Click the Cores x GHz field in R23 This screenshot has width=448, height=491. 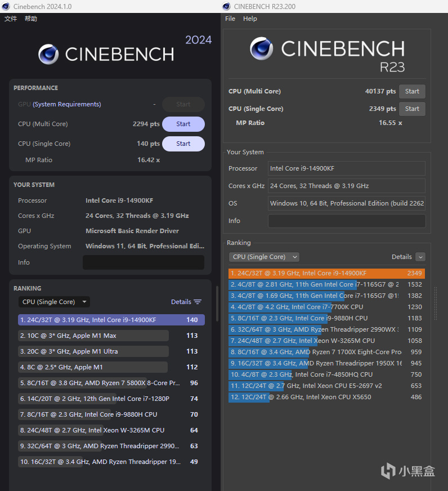[x=347, y=186]
